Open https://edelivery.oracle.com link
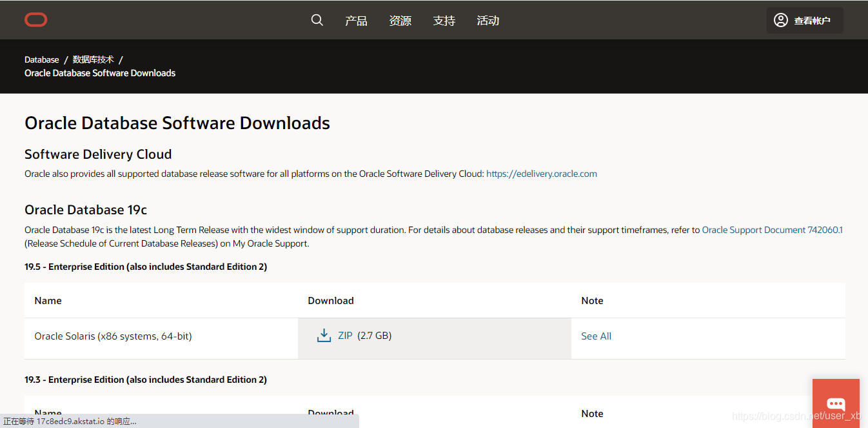 pos(542,174)
